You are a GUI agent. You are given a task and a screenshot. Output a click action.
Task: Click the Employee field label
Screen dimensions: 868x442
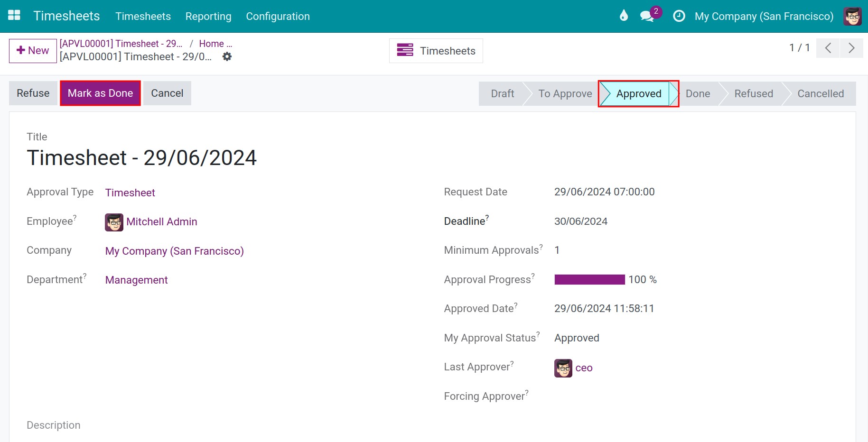[51, 221]
